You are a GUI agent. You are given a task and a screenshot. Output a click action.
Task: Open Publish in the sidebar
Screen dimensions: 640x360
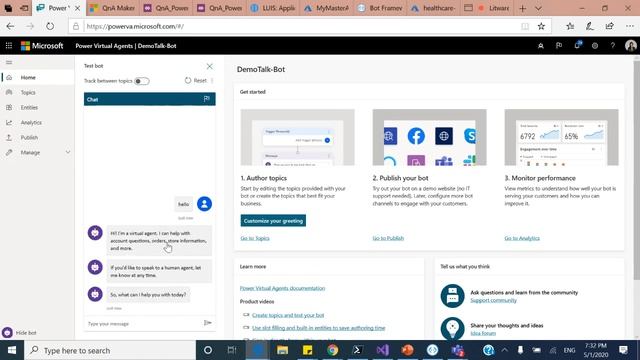29,138
